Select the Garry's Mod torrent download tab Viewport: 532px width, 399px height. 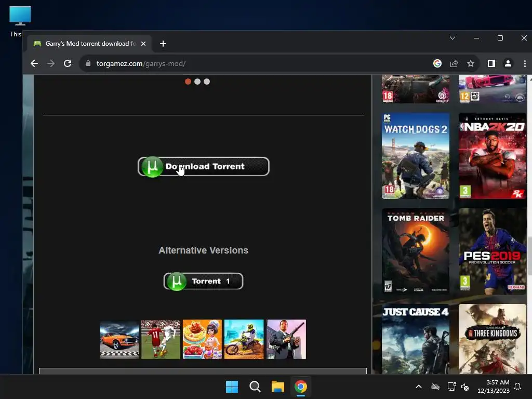pos(89,44)
